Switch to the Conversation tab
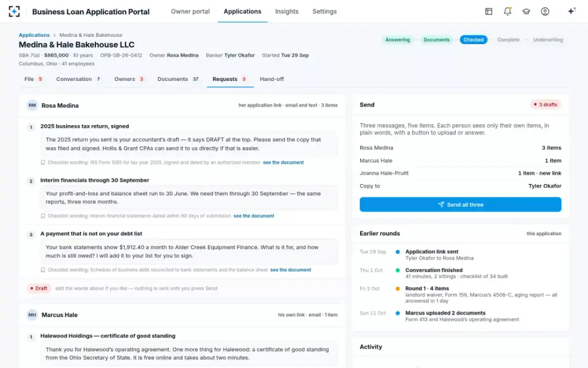This screenshot has height=368, width=588. click(78, 79)
